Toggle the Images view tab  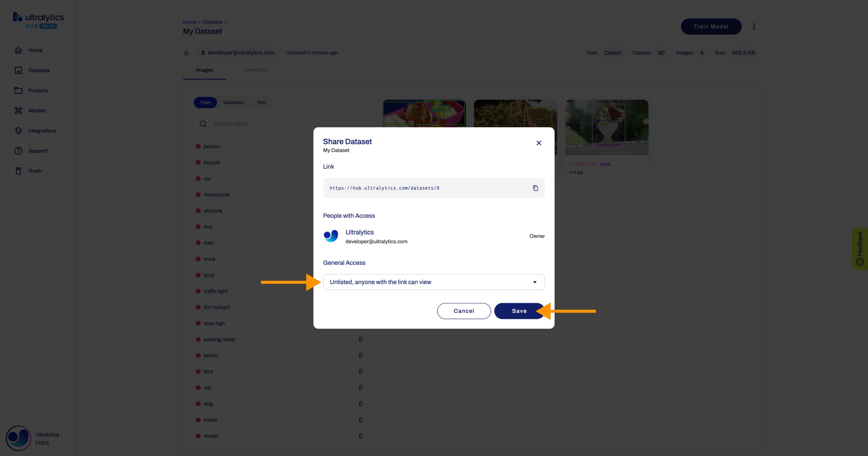pyautogui.click(x=204, y=70)
